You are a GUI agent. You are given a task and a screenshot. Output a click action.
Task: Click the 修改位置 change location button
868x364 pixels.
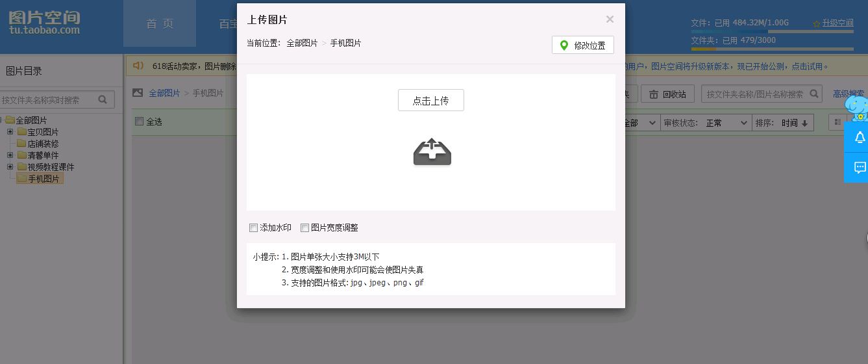pyautogui.click(x=582, y=45)
